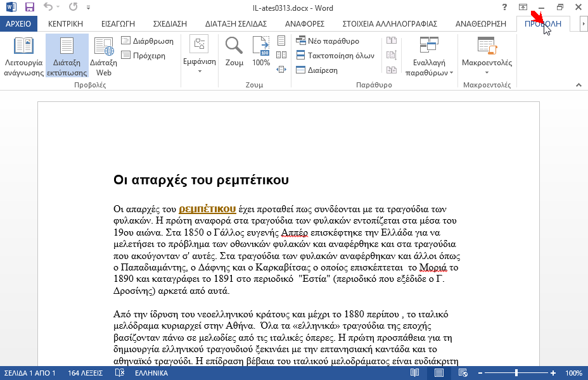This screenshot has height=380, width=588.
Task: Click the zoom slider handle
Action: (516, 373)
